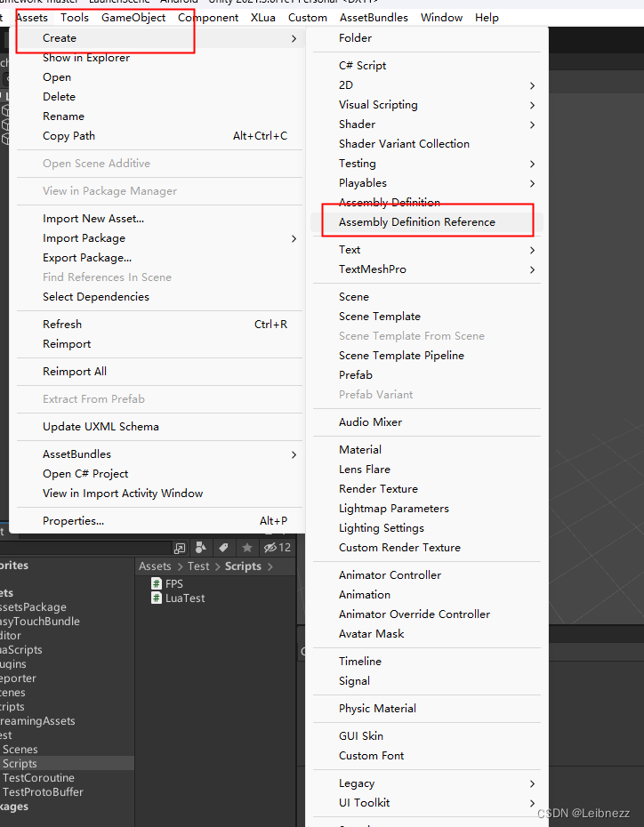Screen dimensions: 644x827
Task: Select the Scripts folder in tree
Action: (67, 763)
